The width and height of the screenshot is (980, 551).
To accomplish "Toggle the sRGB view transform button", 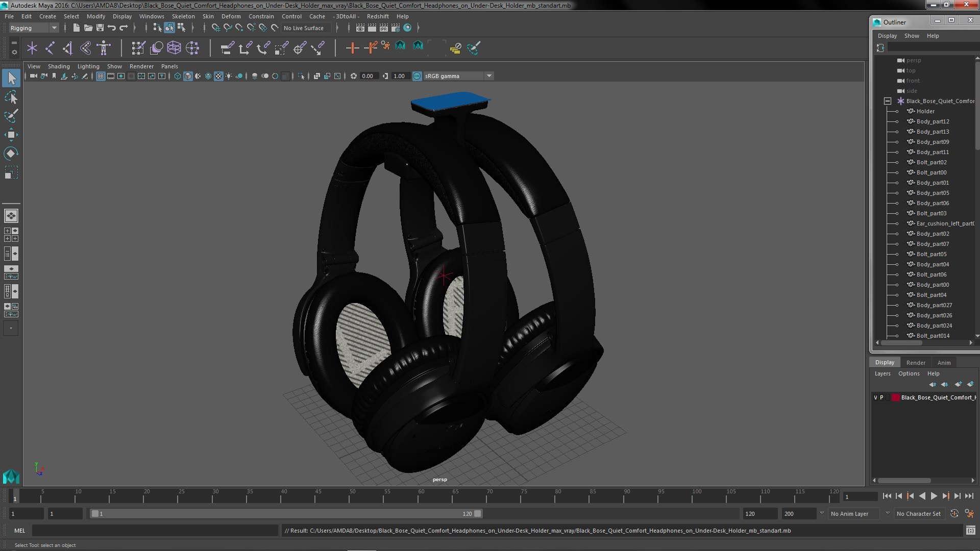I will (x=417, y=76).
